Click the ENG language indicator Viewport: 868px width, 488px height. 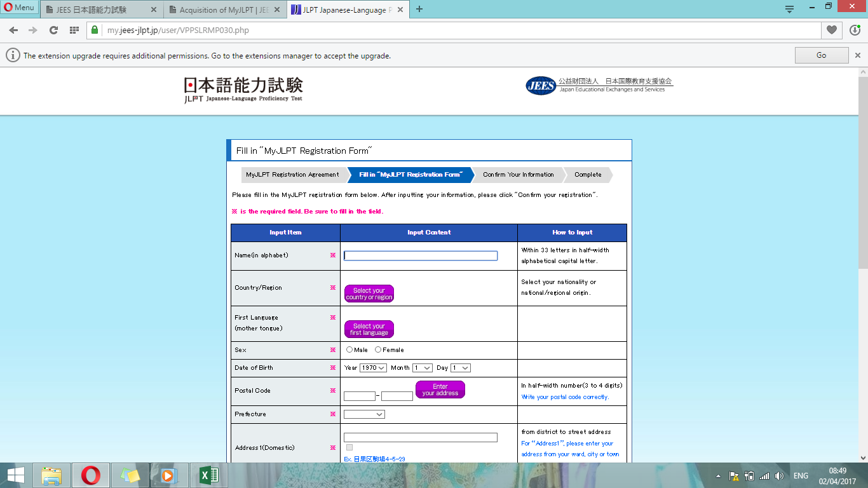[801, 476]
